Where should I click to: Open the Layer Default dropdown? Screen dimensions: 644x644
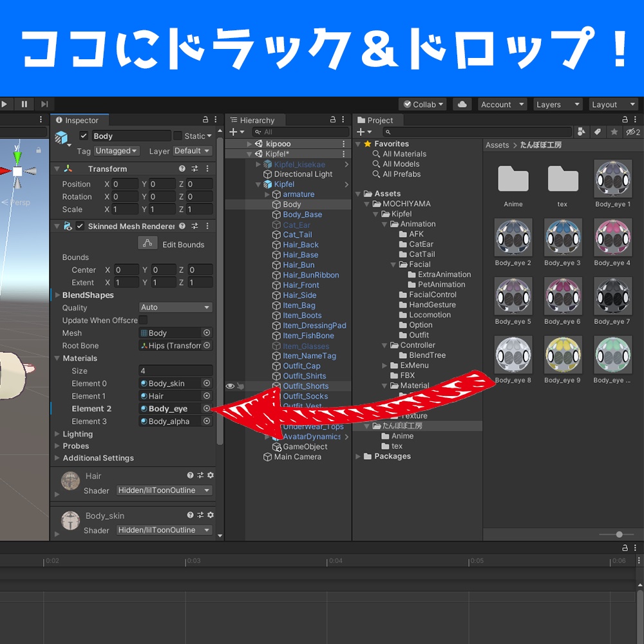pyautogui.click(x=192, y=151)
